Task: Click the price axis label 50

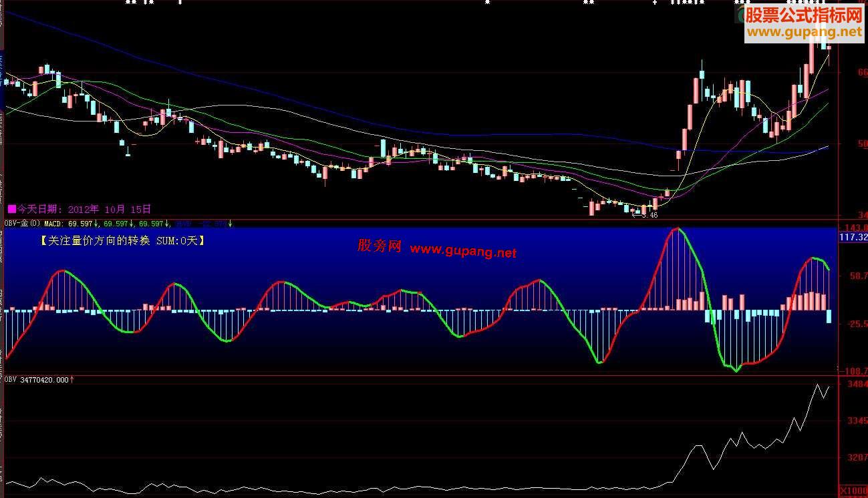Action: coord(863,144)
